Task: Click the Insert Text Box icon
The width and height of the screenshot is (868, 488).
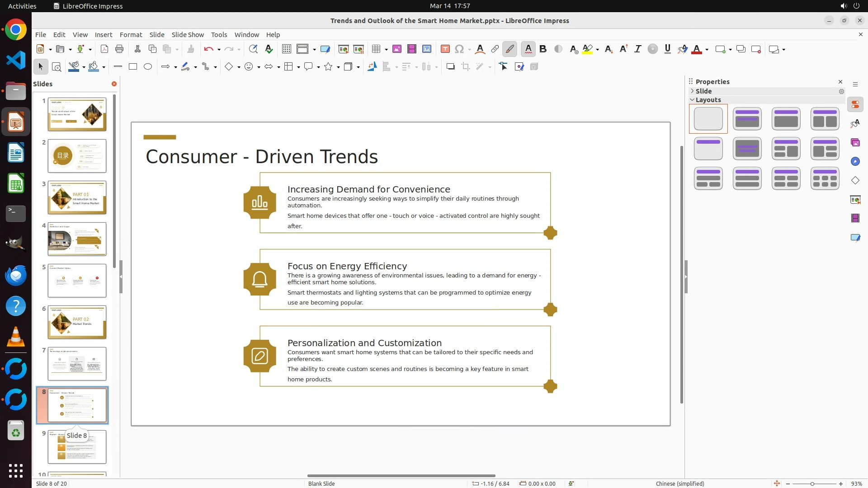Action: [445, 49]
